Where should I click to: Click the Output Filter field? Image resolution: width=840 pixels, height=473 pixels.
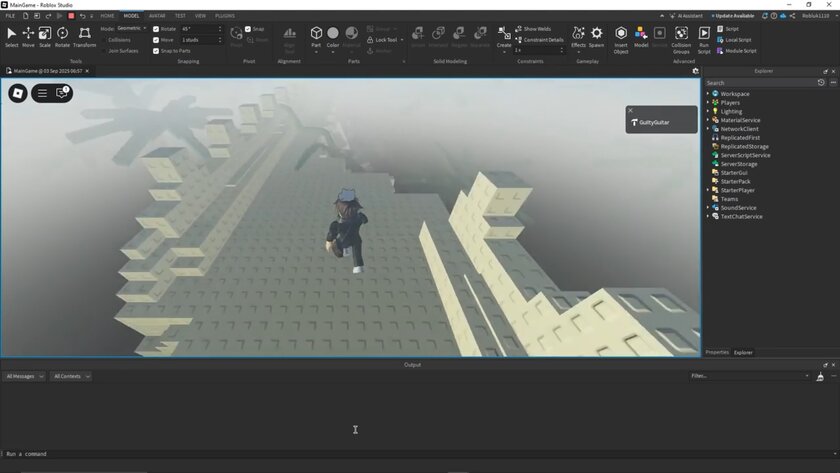pos(749,376)
